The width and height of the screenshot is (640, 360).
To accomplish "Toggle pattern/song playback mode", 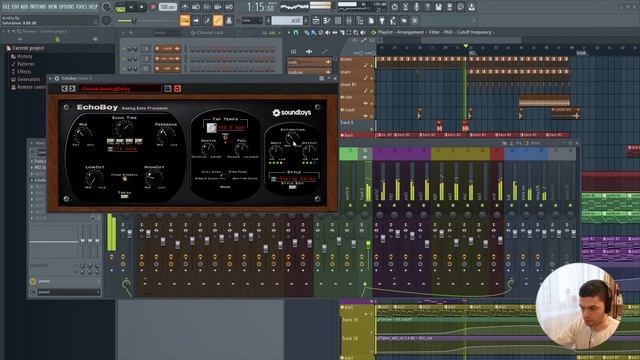I will pyautogui.click(x=120, y=7).
